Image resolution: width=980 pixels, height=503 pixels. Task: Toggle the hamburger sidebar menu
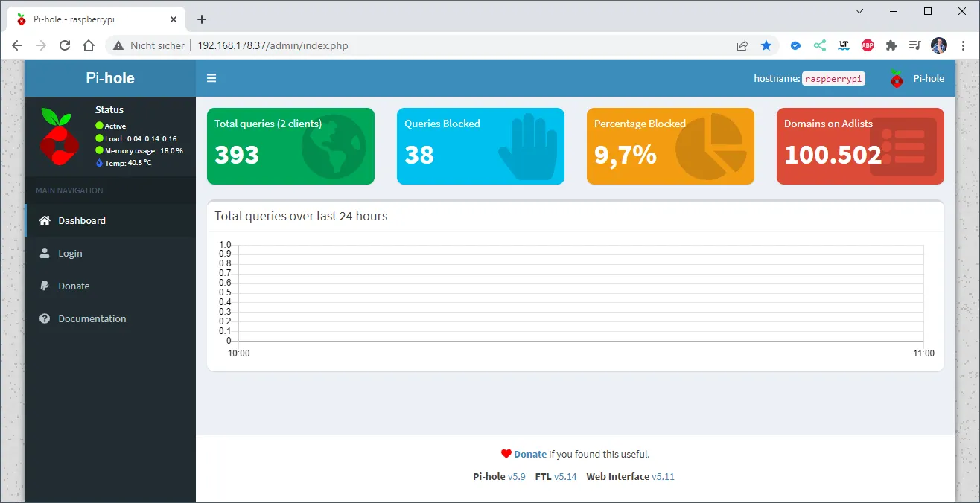tap(211, 78)
